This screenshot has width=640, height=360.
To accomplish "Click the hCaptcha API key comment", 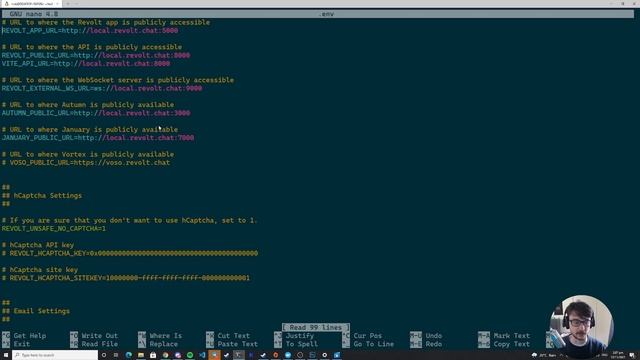I will (38, 245).
